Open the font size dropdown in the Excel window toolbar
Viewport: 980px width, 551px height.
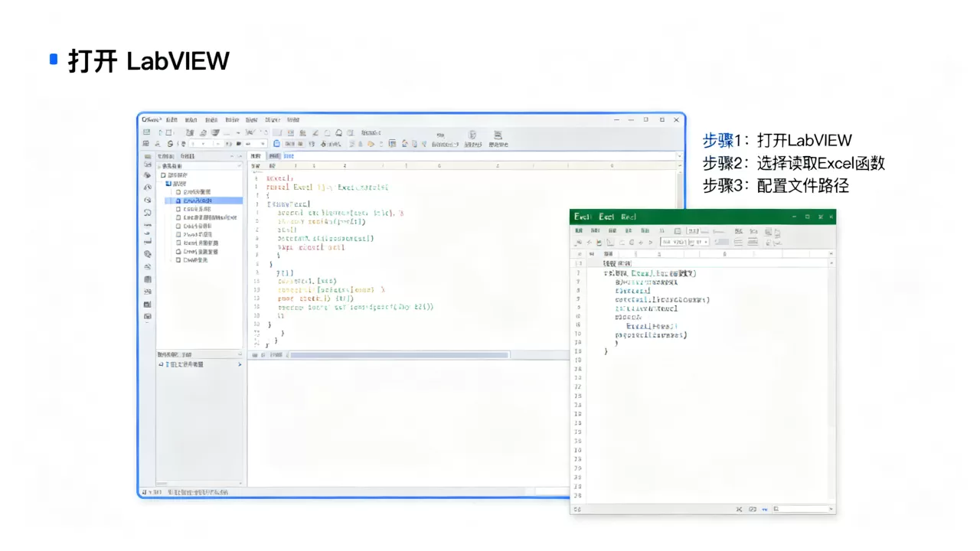706,242
